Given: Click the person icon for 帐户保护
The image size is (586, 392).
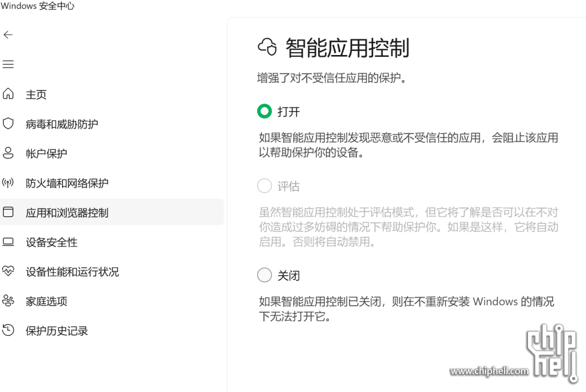Looking at the screenshot, I should click(x=8, y=153).
